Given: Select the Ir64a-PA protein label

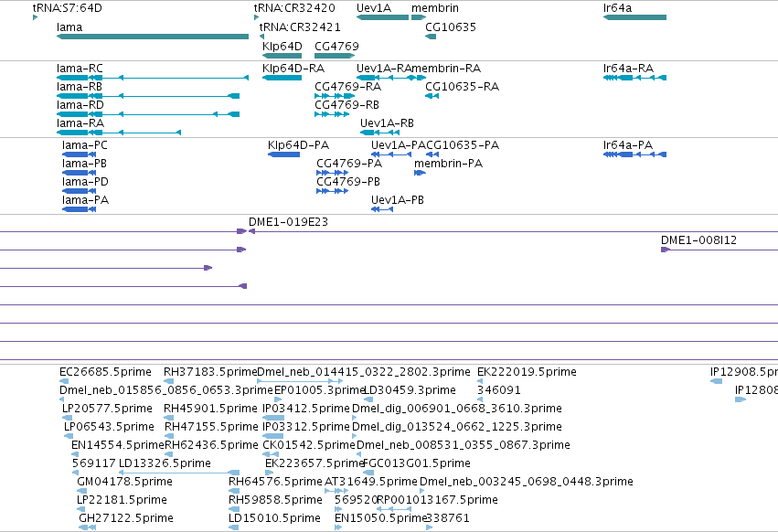Looking at the screenshot, I should [x=628, y=145].
